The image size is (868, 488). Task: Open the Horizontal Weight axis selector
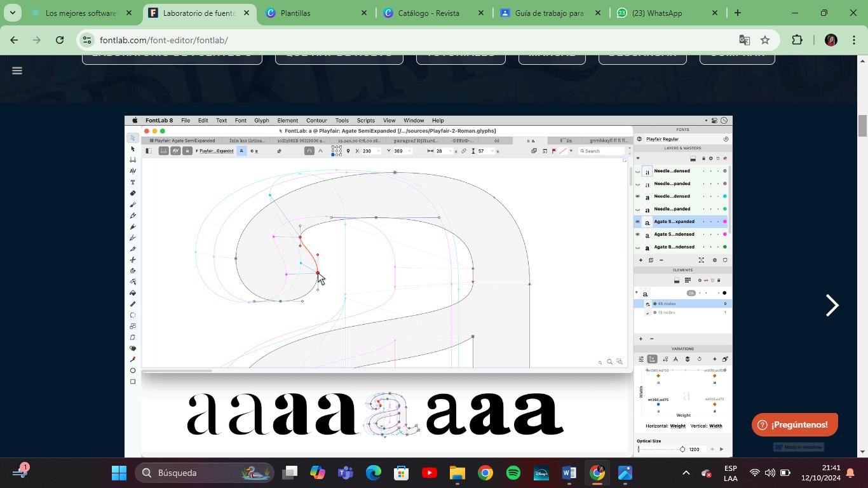(x=678, y=426)
